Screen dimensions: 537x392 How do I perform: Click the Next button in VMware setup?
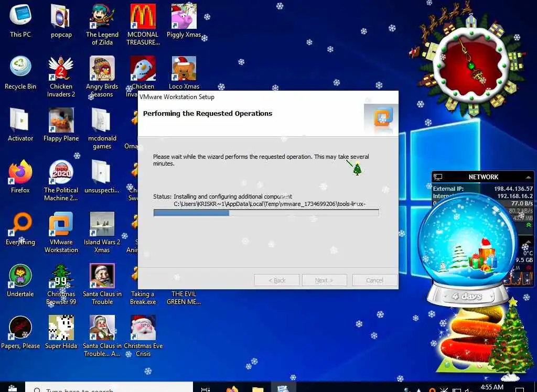pyautogui.click(x=324, y=280)
